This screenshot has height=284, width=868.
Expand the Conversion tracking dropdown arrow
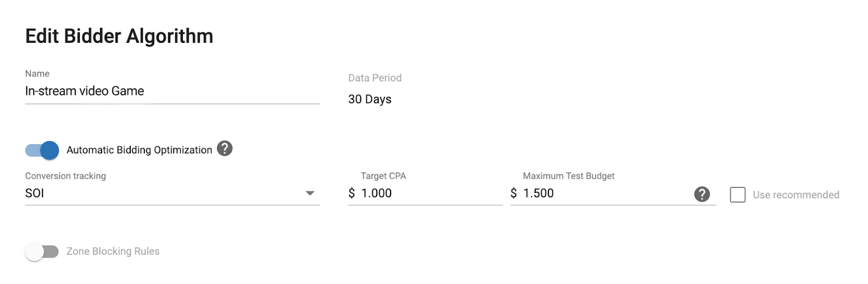click(x=310, y=193)
